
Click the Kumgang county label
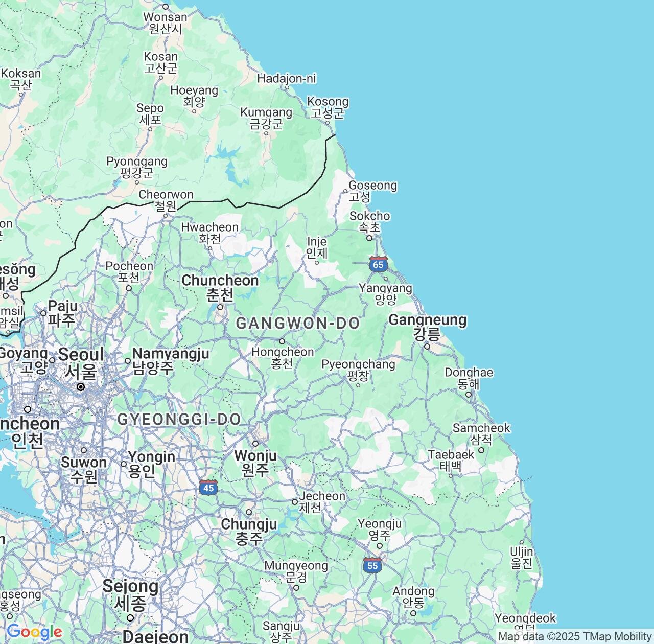[266, 118]
